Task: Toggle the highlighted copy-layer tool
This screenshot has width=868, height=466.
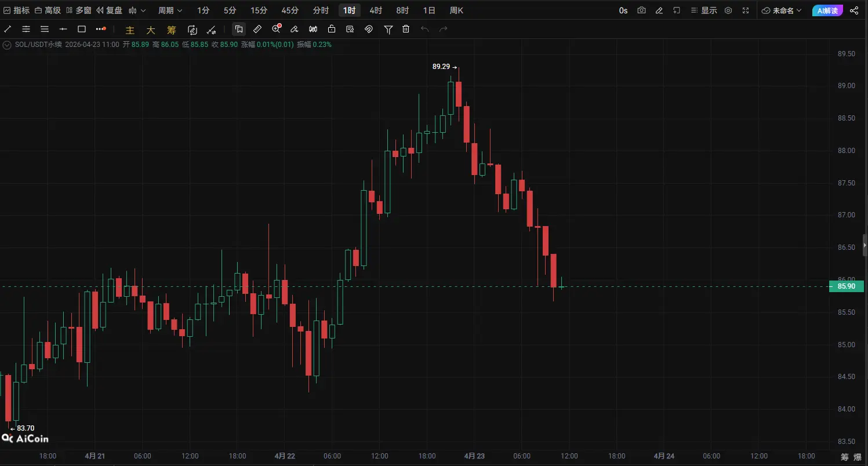Action: (x=239, y=29)
